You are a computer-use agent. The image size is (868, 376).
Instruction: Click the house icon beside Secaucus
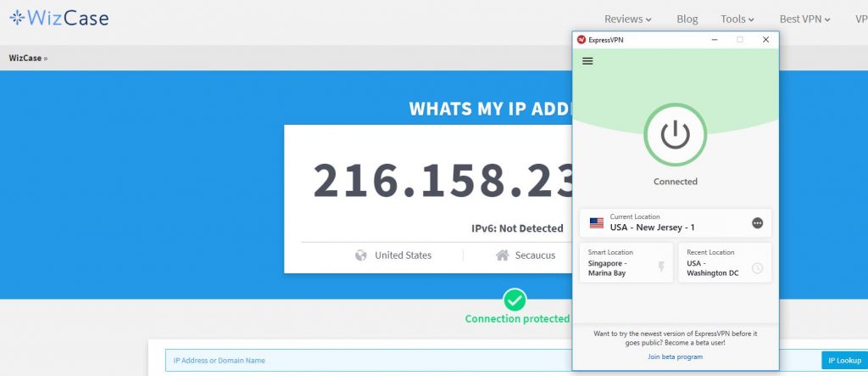[x=503, y=255]
